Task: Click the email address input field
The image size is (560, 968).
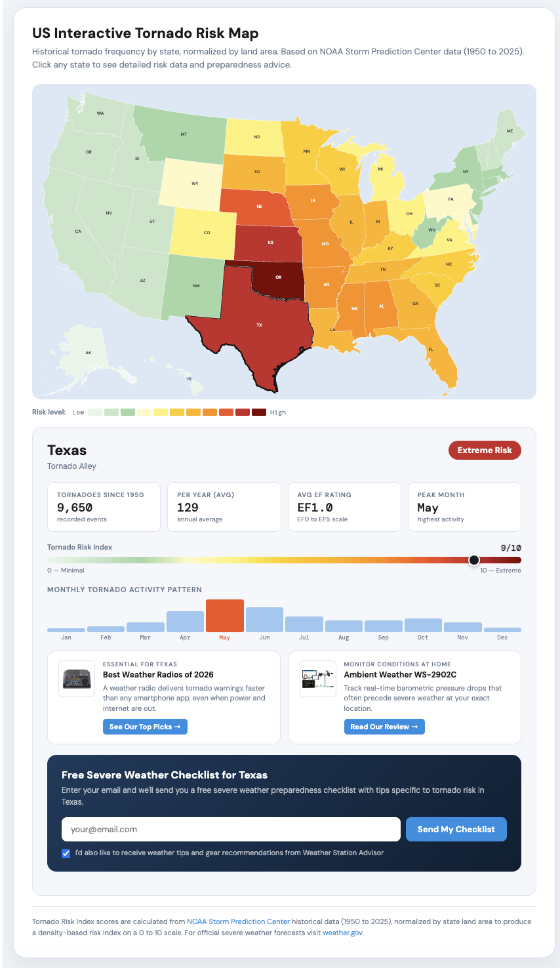Action: pos(231,829)
